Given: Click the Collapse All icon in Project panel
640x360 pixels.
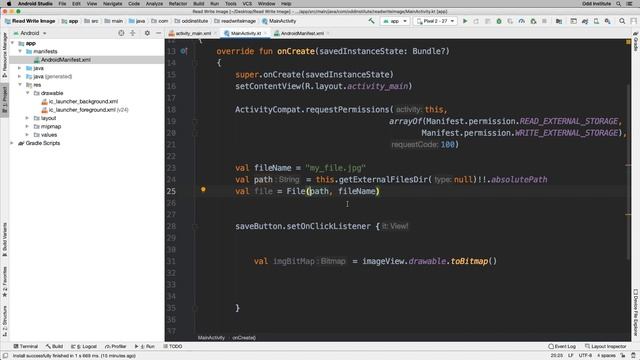Looking at the screenshot, I should [x=133, y=33].
